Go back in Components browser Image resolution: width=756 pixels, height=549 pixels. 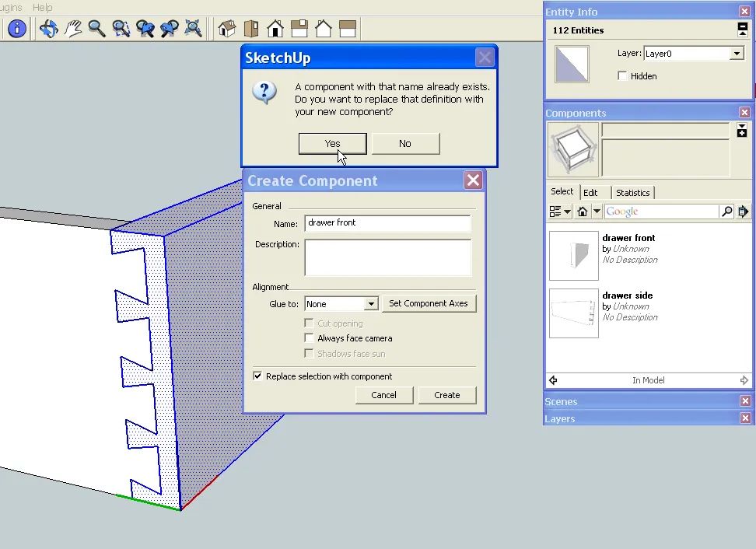[x=553, y=380]
